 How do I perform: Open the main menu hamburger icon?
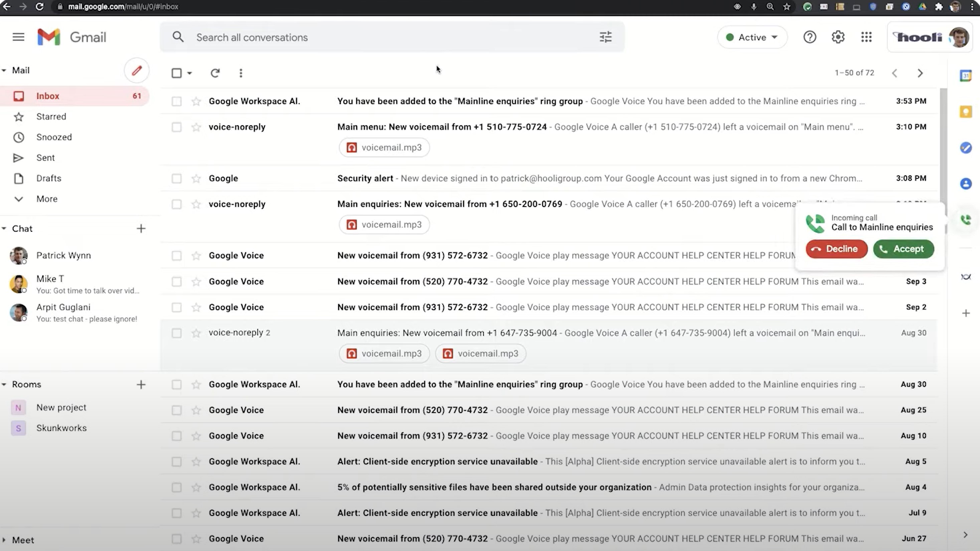click(x=18, y=37)
